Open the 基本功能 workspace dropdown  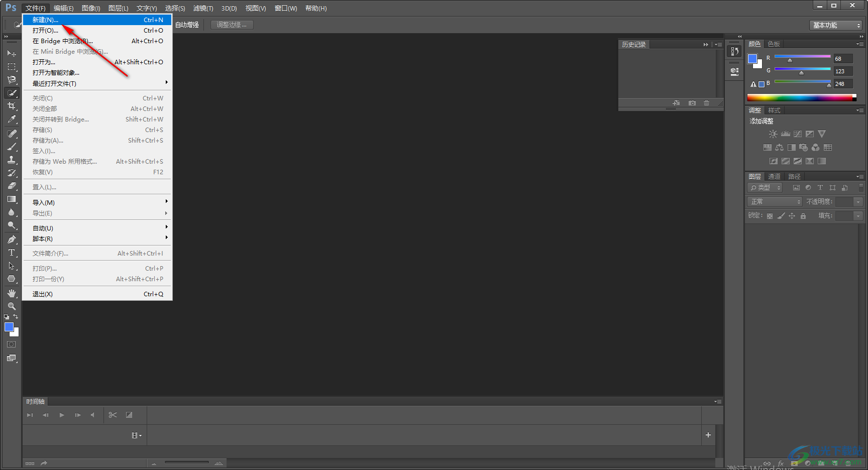tap(836, 25)
